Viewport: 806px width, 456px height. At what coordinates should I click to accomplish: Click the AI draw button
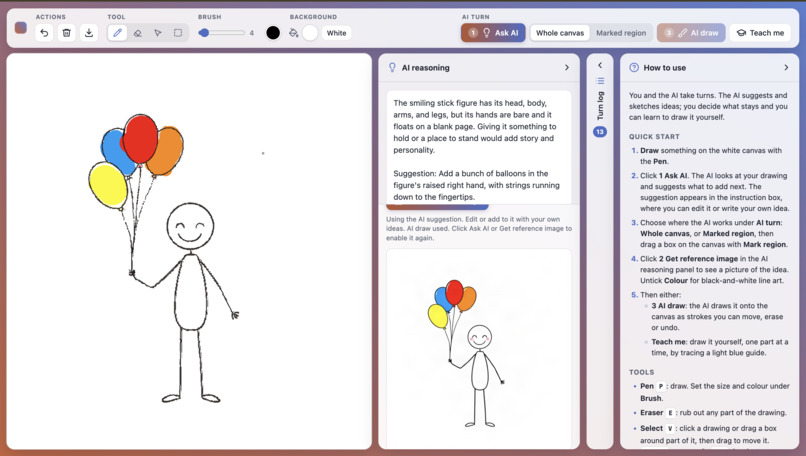pos(691,33)
